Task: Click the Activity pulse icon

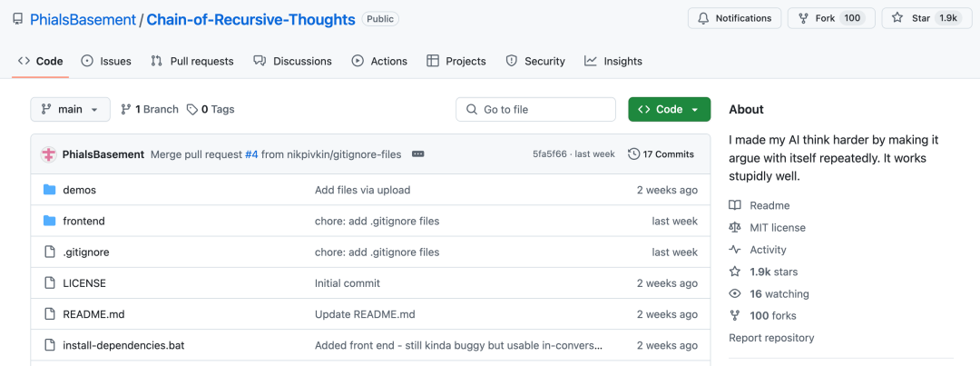Action: tap(735, 250)
